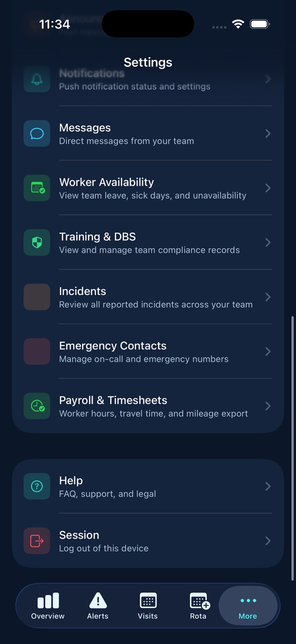Tap "Push notification status and settings" text

tap(135, 86)
